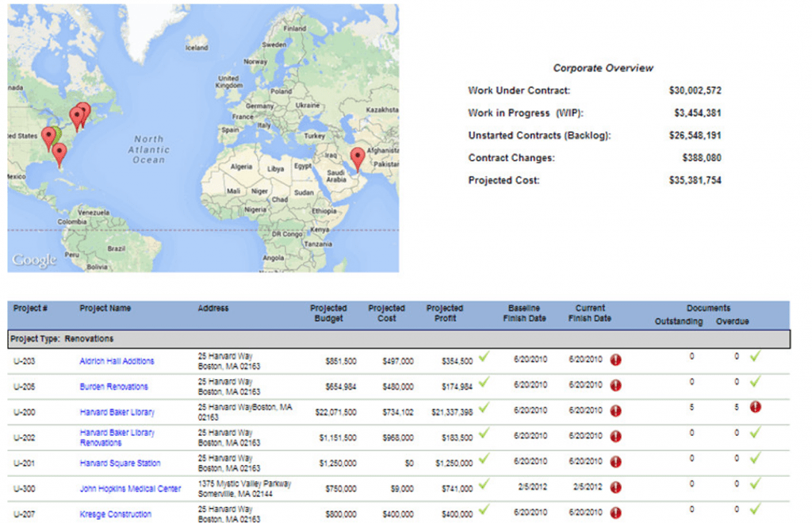Click project number U-300
This screenshot has height=523, width=812.
(x=25, y=489)
